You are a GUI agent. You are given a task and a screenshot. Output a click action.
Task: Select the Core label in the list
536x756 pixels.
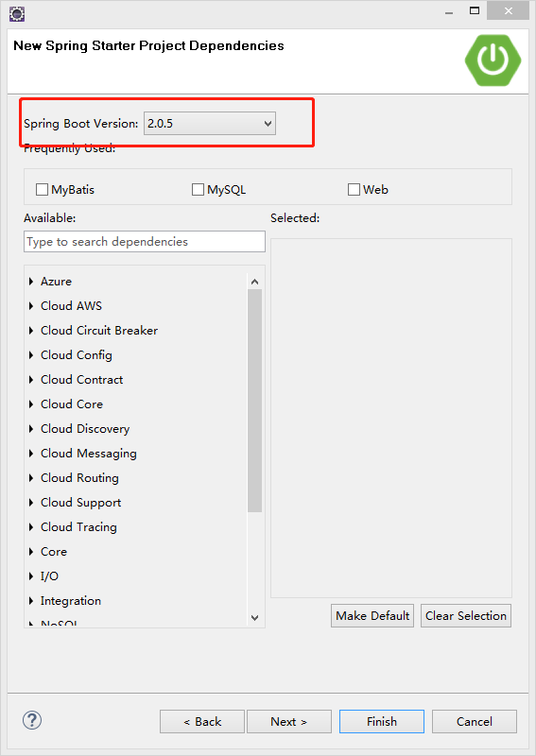54,552
